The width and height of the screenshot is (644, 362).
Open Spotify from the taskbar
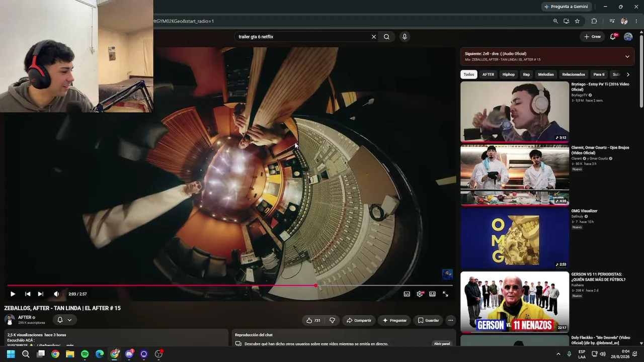(85, 354)
